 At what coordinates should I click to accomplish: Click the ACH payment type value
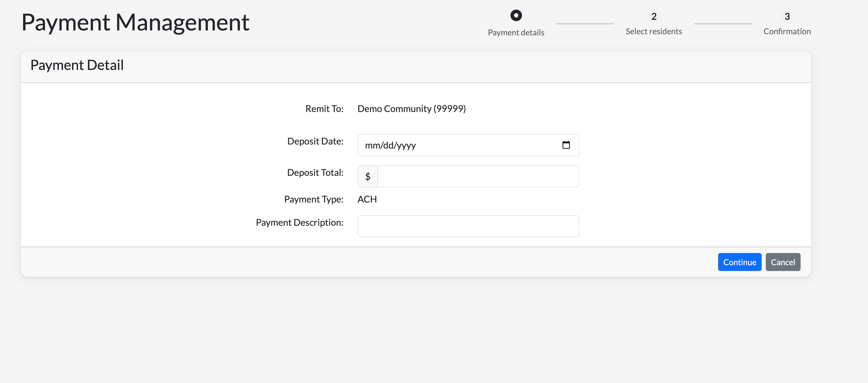367,199
